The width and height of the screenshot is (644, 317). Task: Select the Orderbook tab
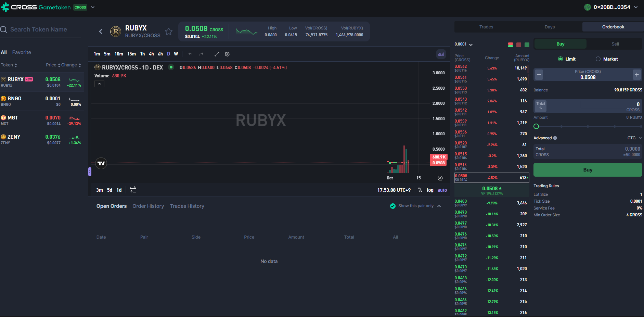click(613, 27)
